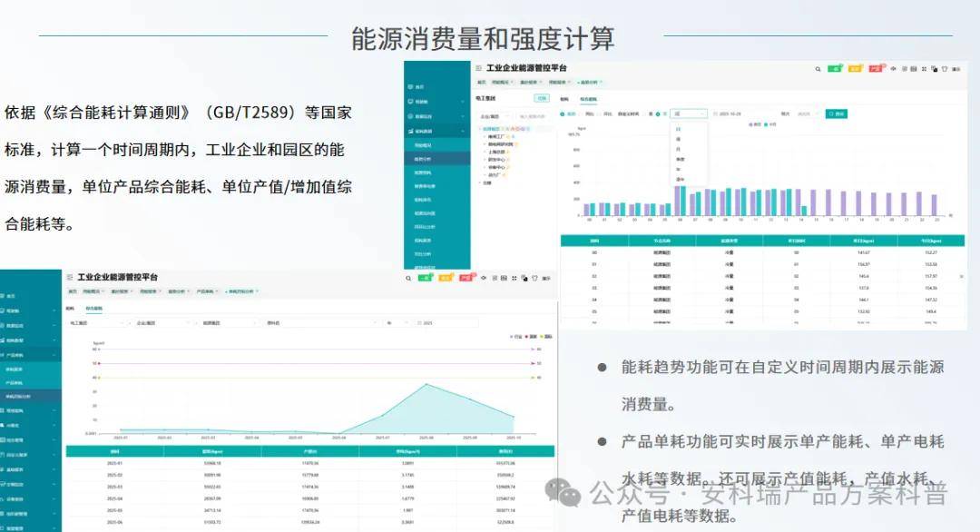Select the 环比 radio option
The width and height of the screenshot is (980, 532).
pyautogui.click(x=607, y=114)
